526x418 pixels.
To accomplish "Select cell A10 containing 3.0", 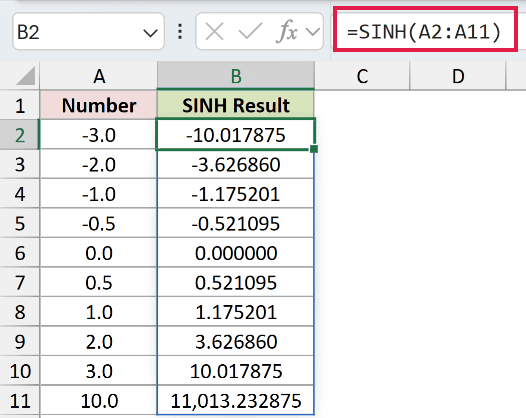I will tap(98, 371).
